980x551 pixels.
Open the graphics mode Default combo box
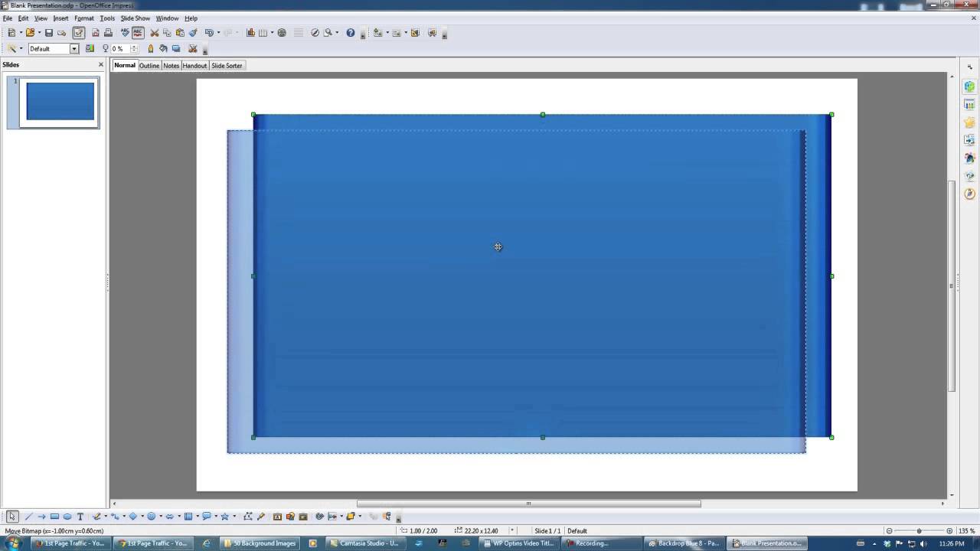tap(54, 49)
